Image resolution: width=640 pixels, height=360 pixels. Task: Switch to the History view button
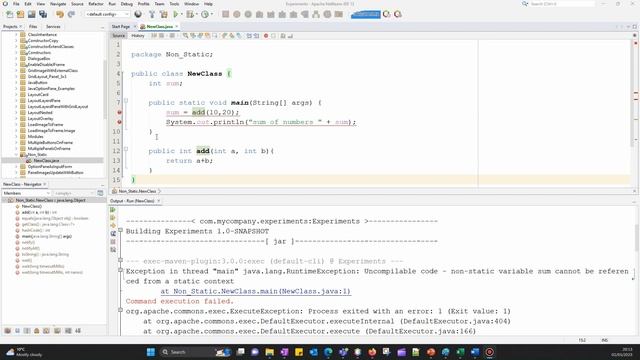pos(138,36)
